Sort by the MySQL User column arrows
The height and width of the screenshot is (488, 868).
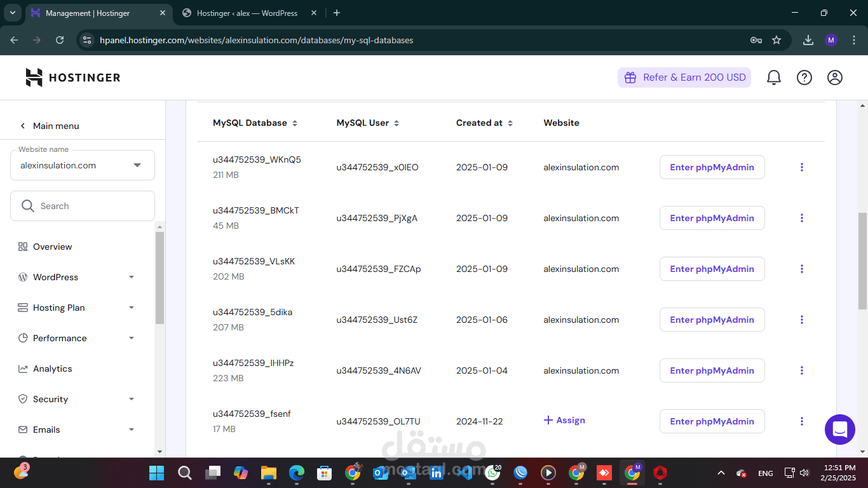pos(397,123)
